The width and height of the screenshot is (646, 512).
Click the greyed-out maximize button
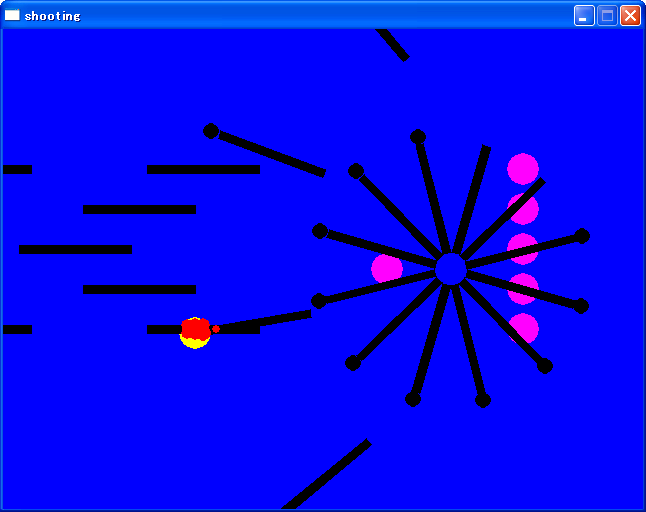[x=607, y=16]
